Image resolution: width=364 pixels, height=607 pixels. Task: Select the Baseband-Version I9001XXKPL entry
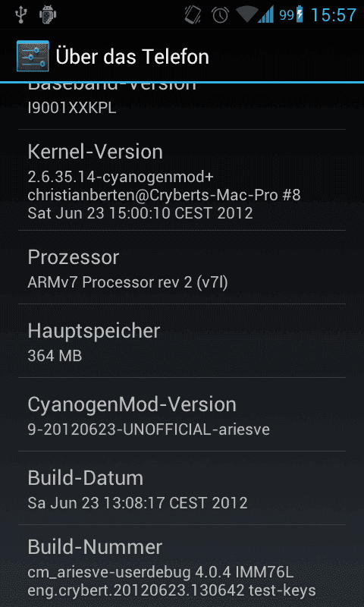click(x=182, y=105)
